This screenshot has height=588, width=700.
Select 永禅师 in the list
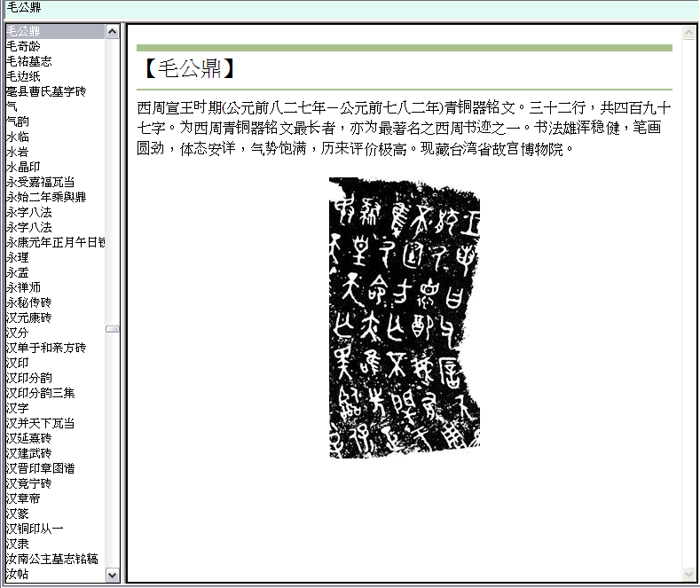click(x=23, y=287)
